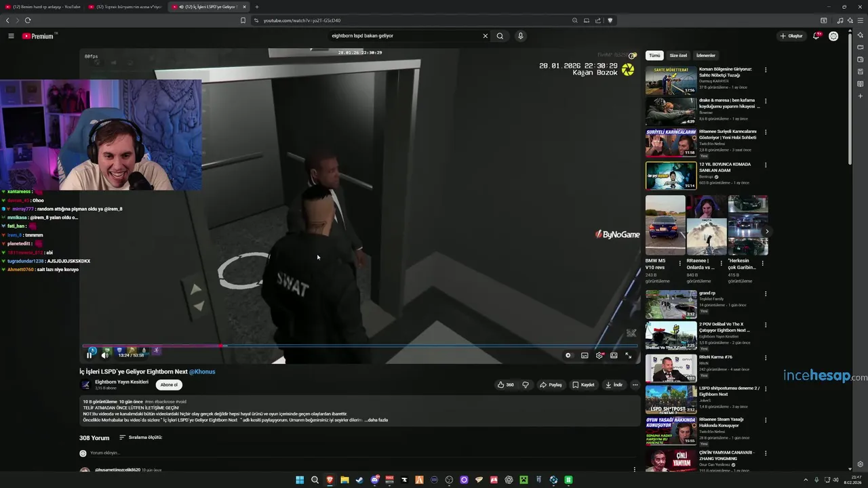The height and width of the screenshot is (488, 868).
Task: Switch to first browser tab Benim hard rp
Action: [42, 7]
